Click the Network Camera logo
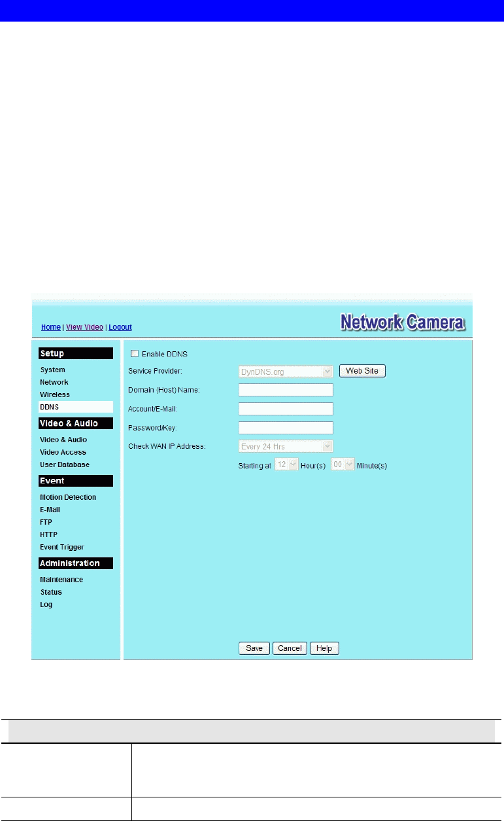 click(403, 323)
